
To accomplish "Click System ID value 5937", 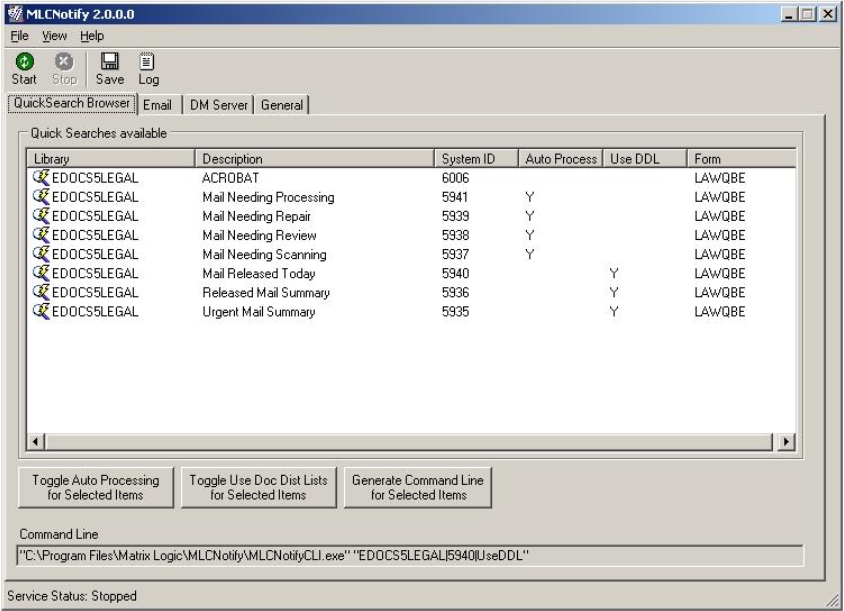I will click(455, 254).
